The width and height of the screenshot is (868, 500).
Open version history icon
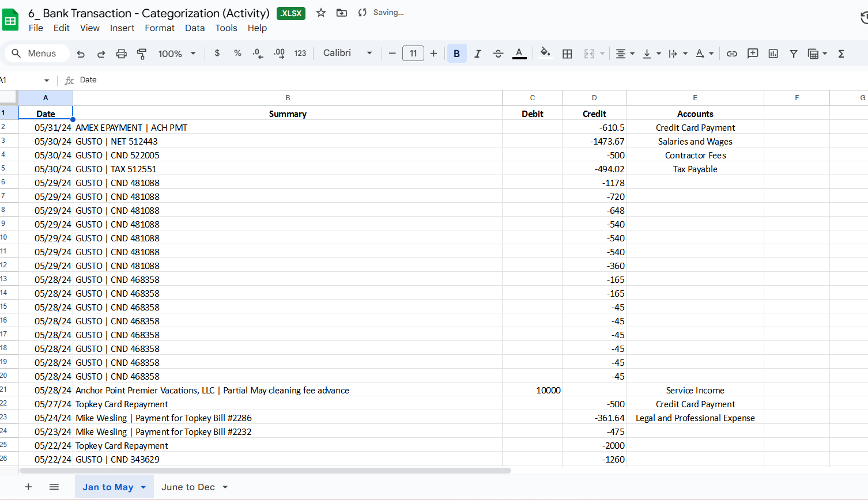(863, 18)
